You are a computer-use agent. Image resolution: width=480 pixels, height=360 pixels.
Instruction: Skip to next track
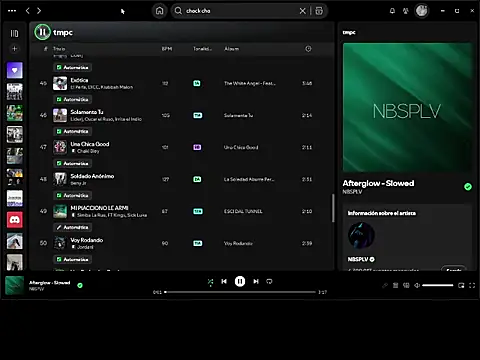click(256, 282)
